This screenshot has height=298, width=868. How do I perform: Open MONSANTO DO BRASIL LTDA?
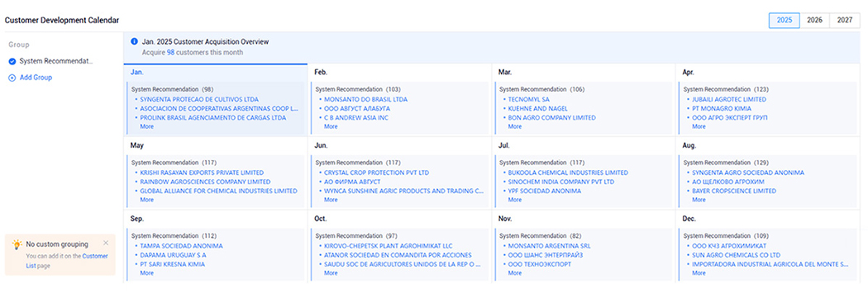pos(365,100)
